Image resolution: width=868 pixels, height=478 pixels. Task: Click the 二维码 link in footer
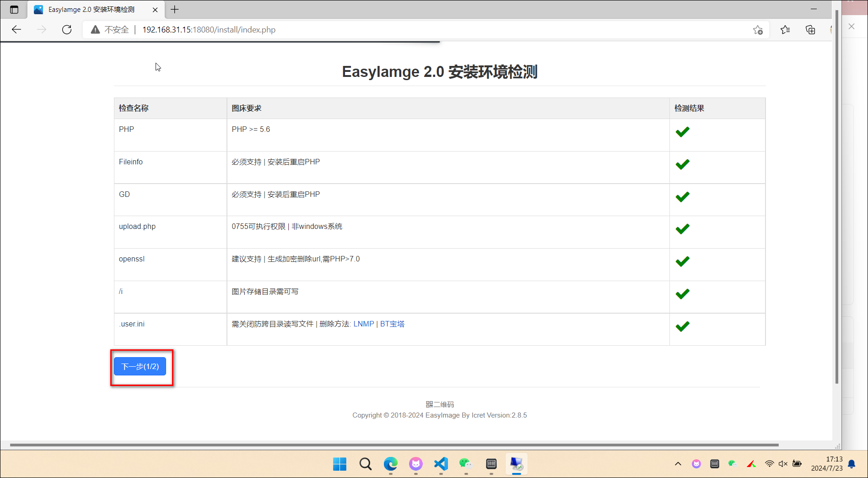click(440, 404)
